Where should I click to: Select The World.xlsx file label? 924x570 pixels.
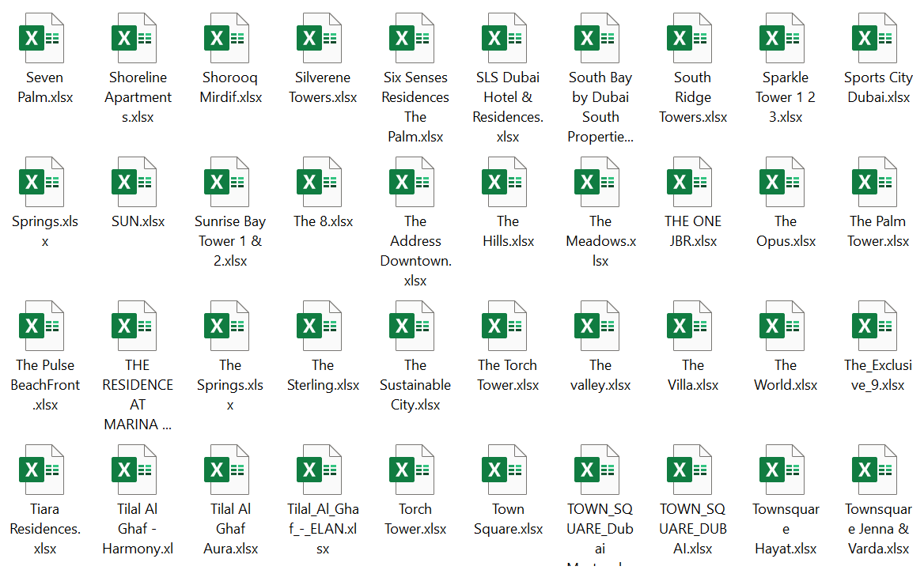786,375
